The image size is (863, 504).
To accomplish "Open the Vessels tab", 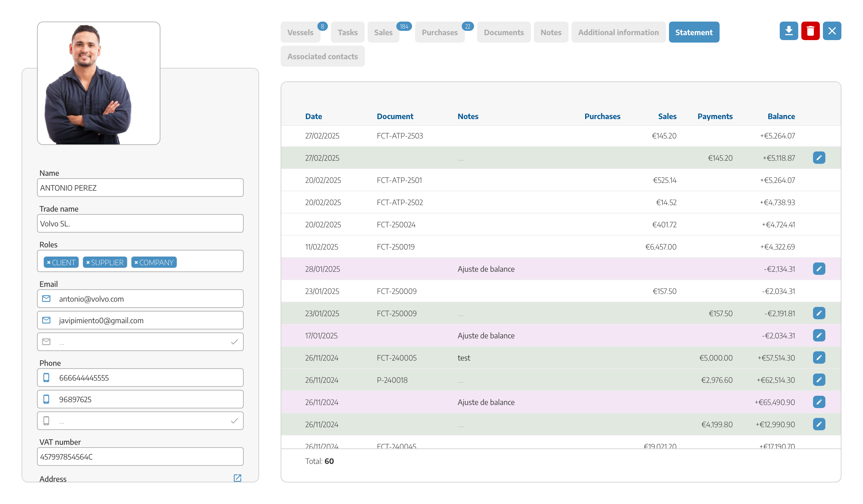I will pos(300,32).
